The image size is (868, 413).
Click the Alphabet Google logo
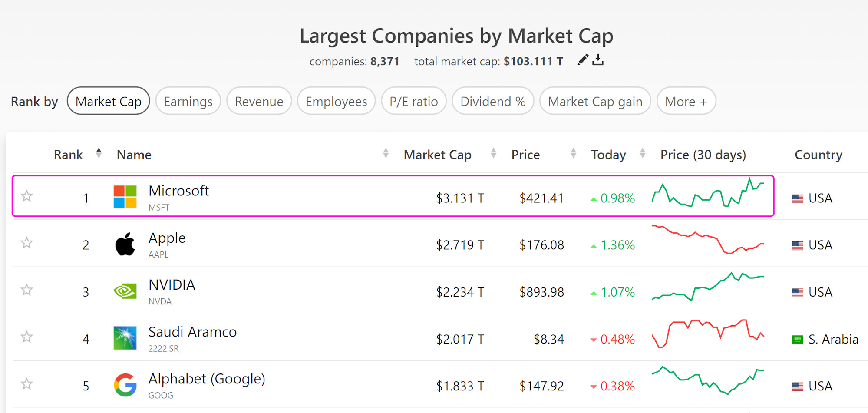(125, 385)
